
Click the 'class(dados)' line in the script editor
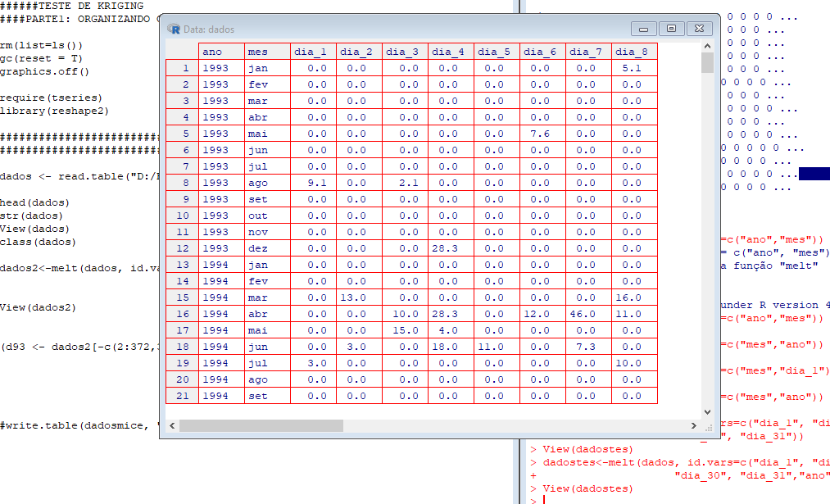pos(39,242)
